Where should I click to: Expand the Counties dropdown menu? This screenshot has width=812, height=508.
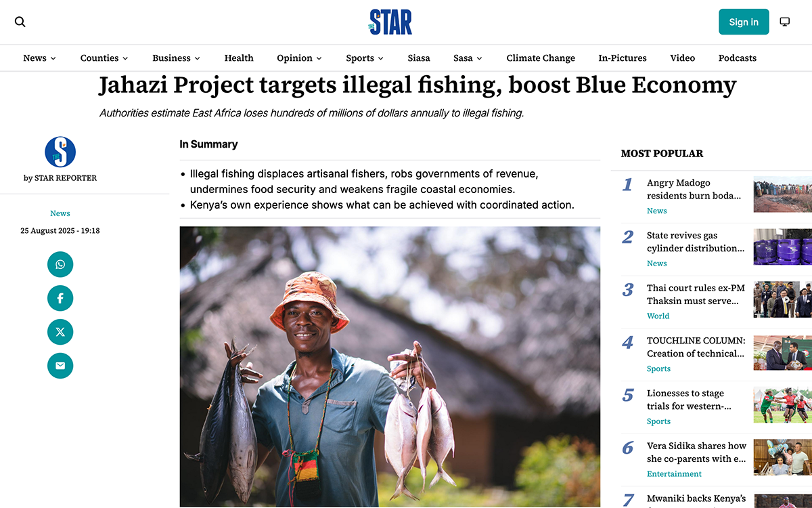104,58
